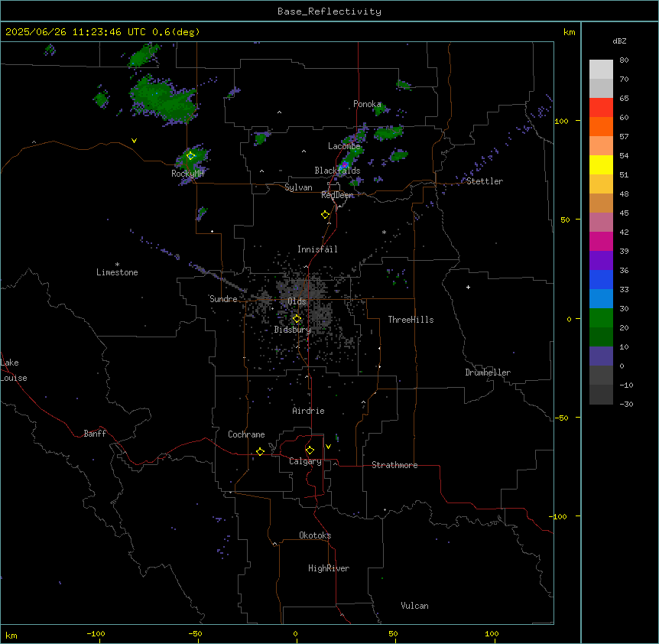Click the Lacombe city label
Viewport: 659px width, 644px height.
pyautogui.click(x=344, y=146)
